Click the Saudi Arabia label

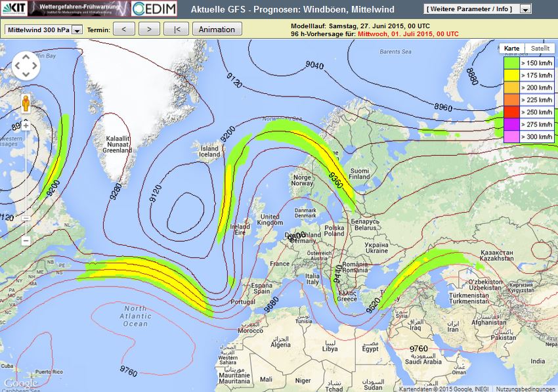click(x=423, y=359)
